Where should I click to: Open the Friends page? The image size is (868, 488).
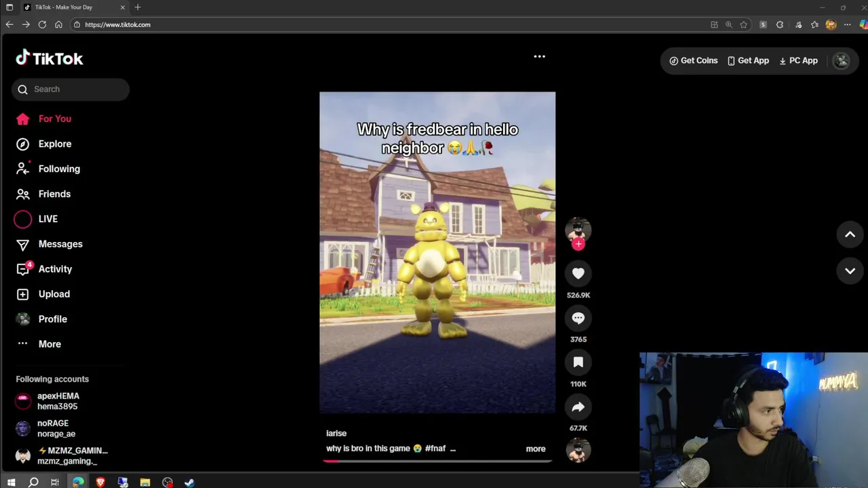tap(44, 194)
